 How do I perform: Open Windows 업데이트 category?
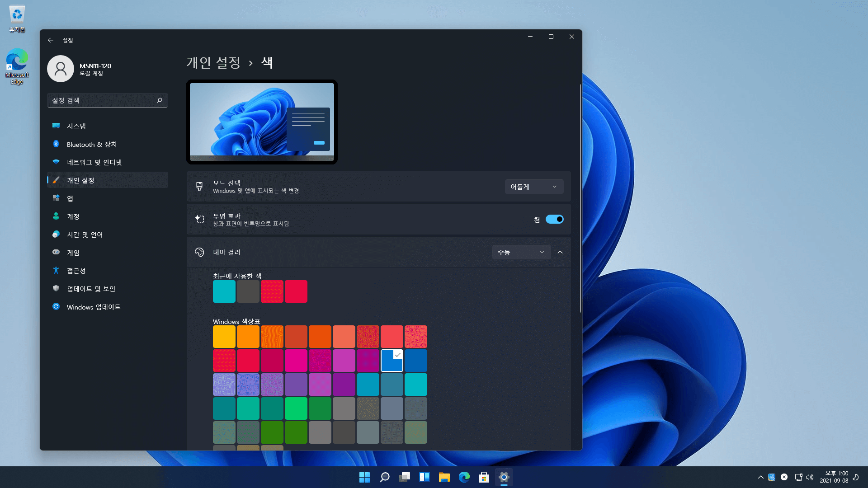click(108, 307)
